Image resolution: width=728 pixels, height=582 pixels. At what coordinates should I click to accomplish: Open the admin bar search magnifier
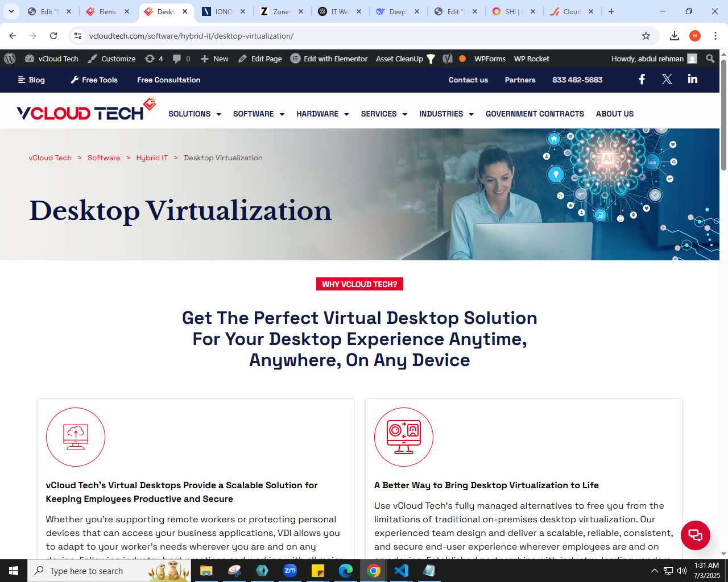[710, 59]
